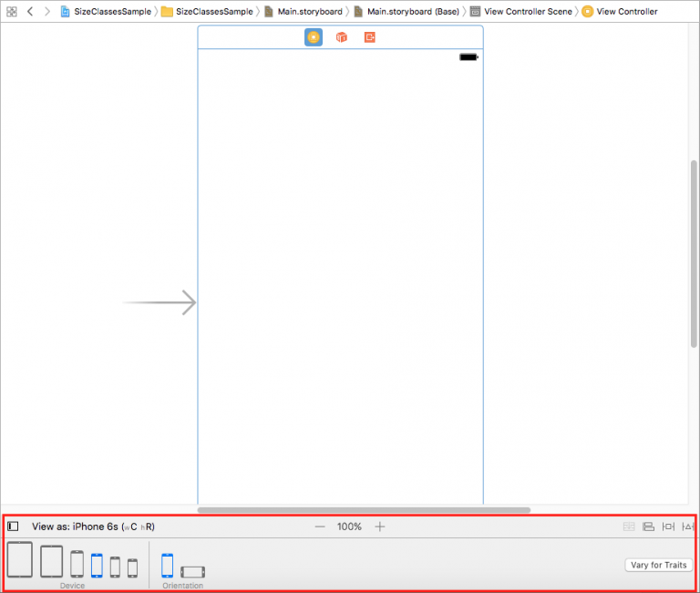Click the View Controller icon in scene dock
The height and width of the screenshot is (593, 700).
pos(313,37)
